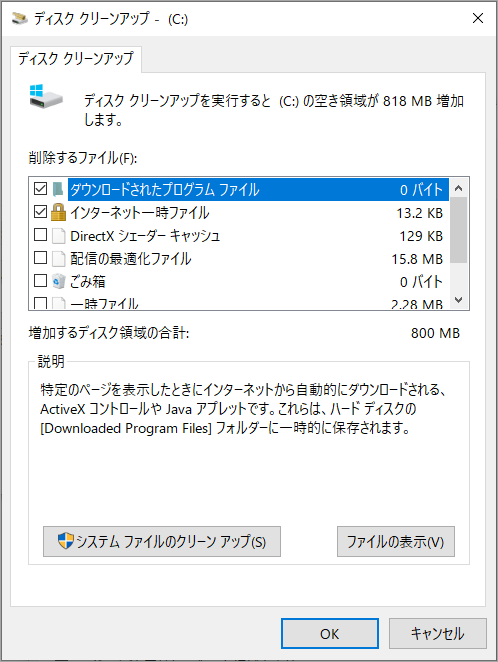Click the downloaded program files folder icon

[x=58, y=189]
